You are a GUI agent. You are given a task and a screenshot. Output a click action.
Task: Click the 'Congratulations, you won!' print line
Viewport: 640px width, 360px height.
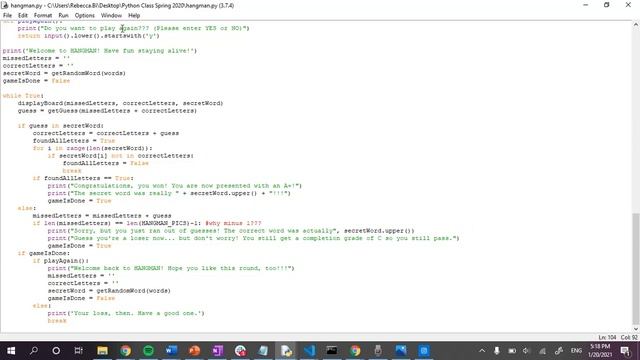(x=175, y=186)
